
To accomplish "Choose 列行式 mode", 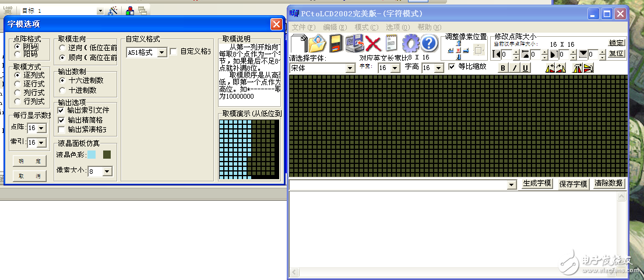I will coord(17,93).
